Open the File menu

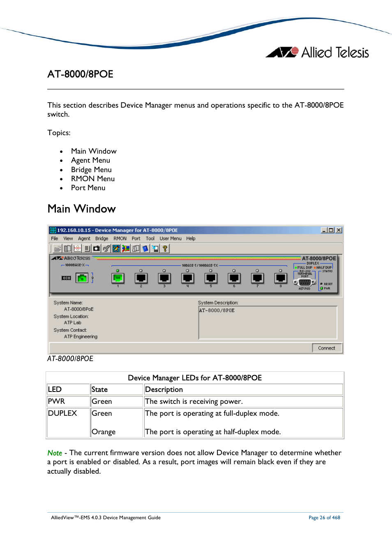click(x=55, y=238)
